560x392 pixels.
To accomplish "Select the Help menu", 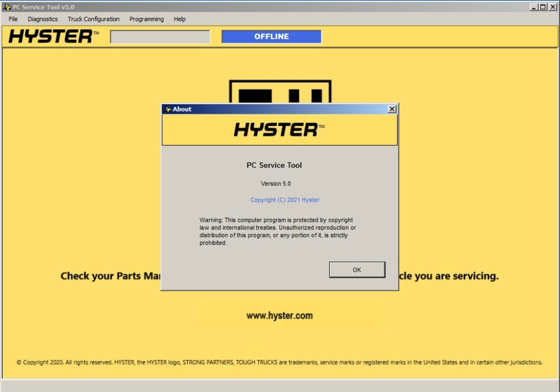I will tap(180, 19).
